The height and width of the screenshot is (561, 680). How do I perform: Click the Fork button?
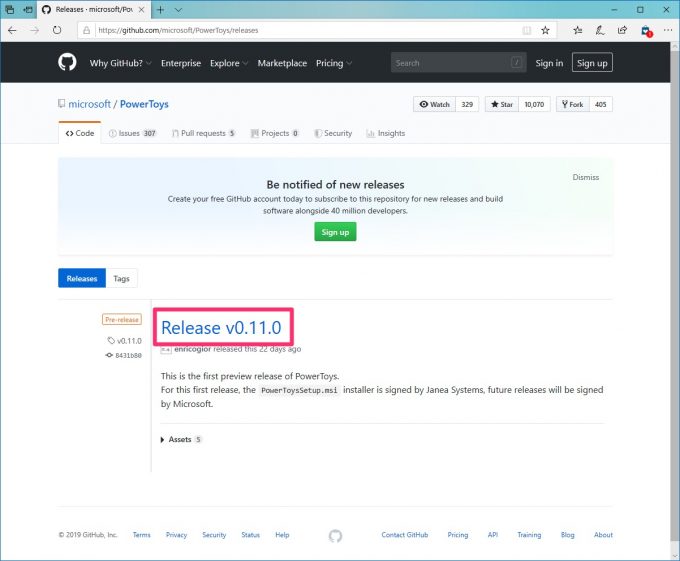[572, 104]
